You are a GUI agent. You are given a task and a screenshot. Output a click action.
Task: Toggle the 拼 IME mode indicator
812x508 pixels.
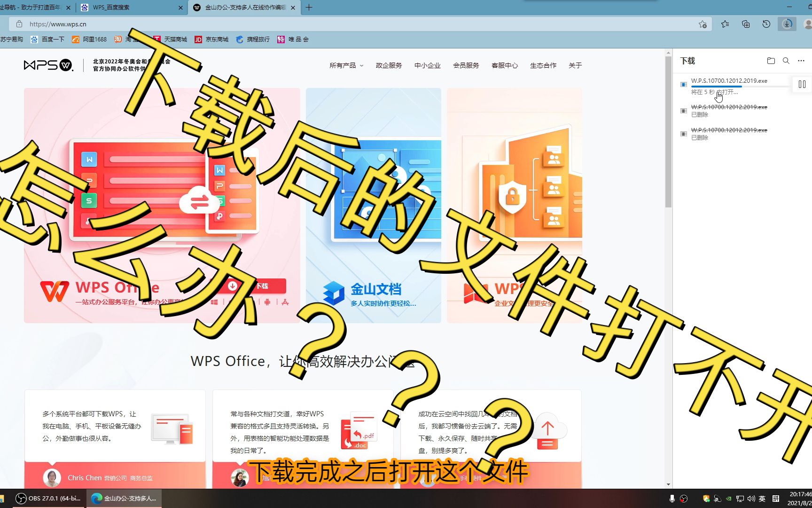(776, 499)
